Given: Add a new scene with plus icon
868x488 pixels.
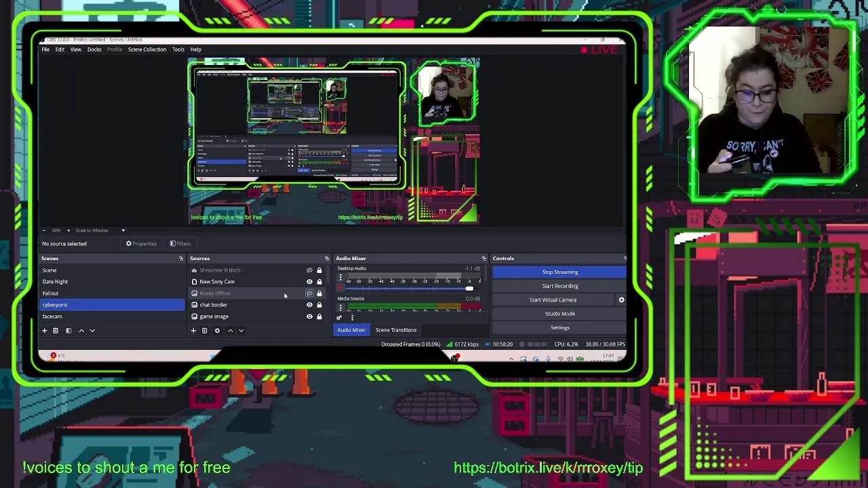Looking at the screenshot, I should tap(45, 331).
